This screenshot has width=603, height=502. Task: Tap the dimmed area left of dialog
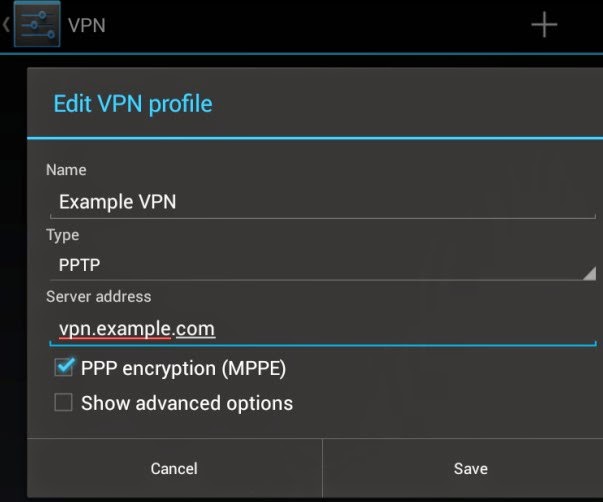pyautogui.click(x=13, y=269)
